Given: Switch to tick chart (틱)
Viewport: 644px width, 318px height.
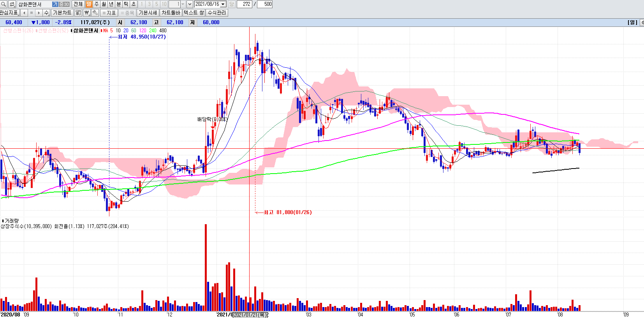Looking at the screenshot, I should 126,4.
